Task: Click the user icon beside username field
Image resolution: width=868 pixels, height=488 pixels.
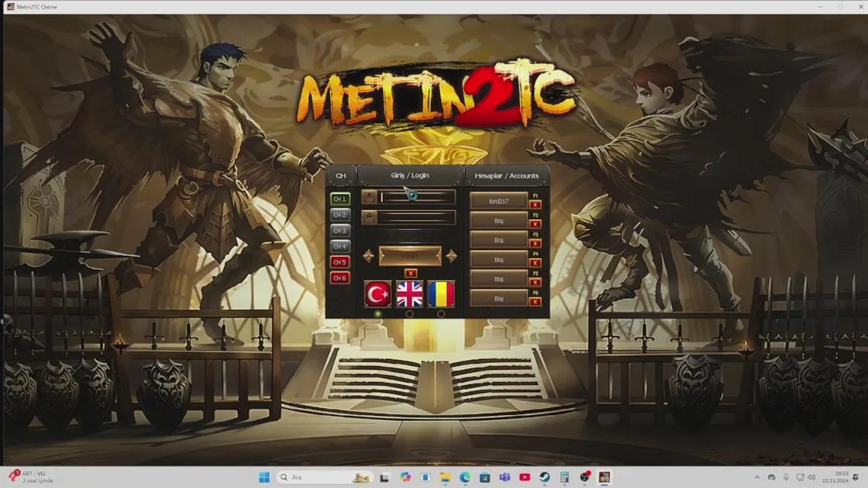Action: 369,197
